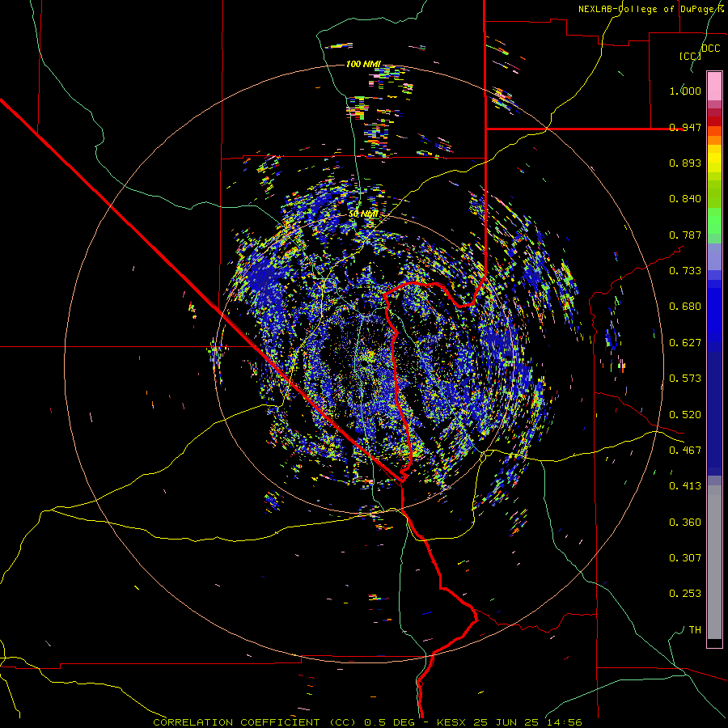Click the 0.360 scale label
The image size is (728, 728).
point(685,523)
